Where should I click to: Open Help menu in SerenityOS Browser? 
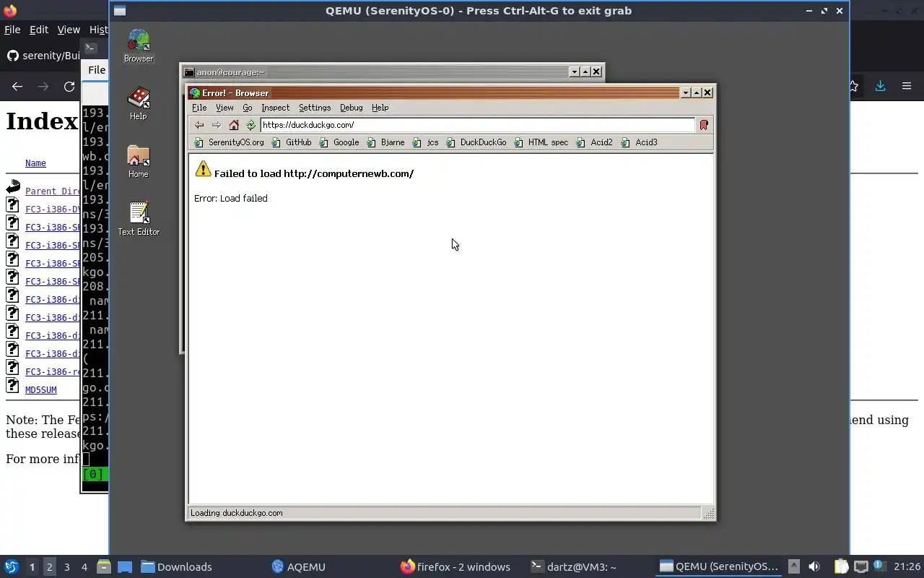(x=380, y=108)
